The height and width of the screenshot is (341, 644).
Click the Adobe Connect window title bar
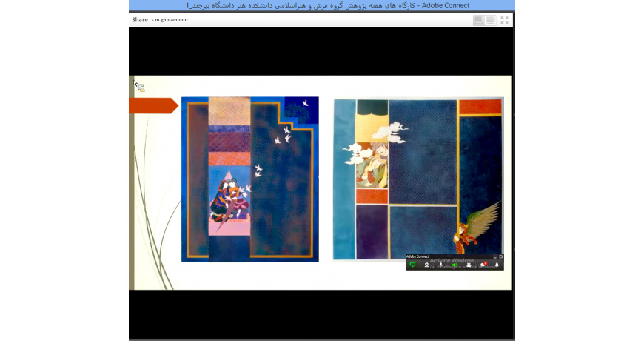pyautogui.click(x=322, y=5)
